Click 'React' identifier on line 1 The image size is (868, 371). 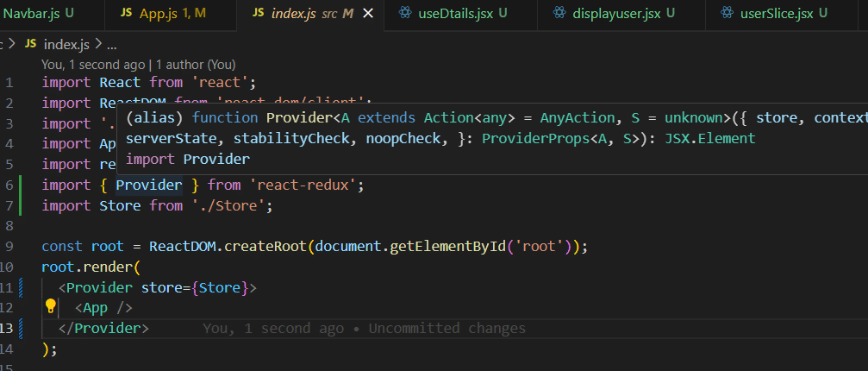click(120, 83)
